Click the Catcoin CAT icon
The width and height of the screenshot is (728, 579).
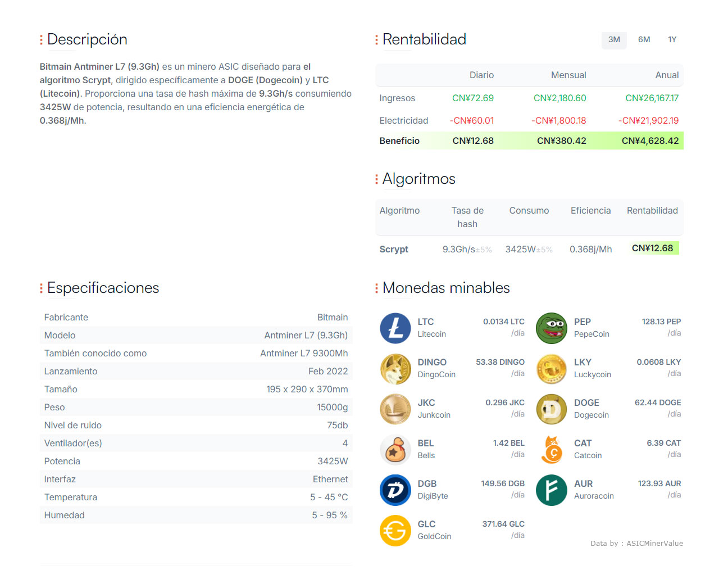(552, 450)
